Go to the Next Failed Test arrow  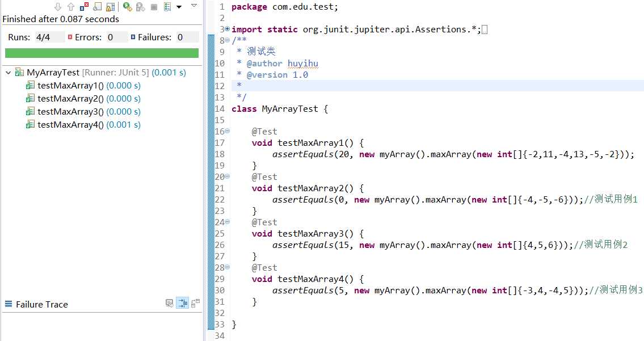pos(58,7)
